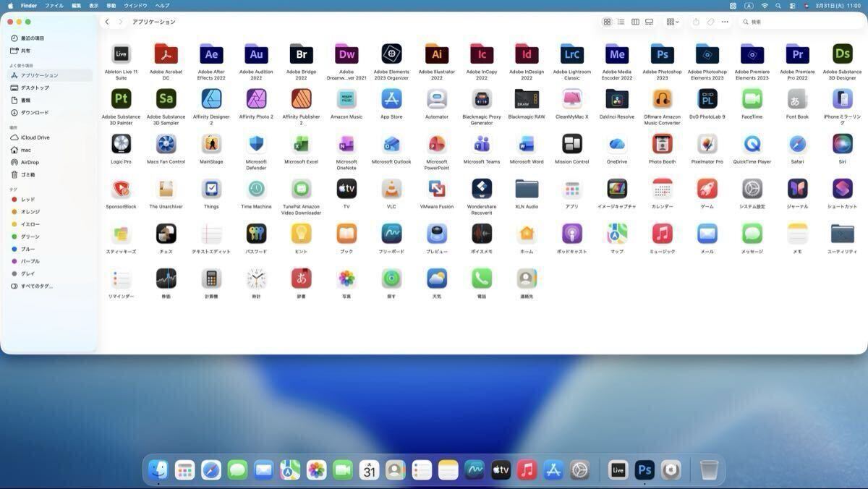Switch Finder to icon view
The height and width of the screenshot is (489, 868).
(607, 22)
